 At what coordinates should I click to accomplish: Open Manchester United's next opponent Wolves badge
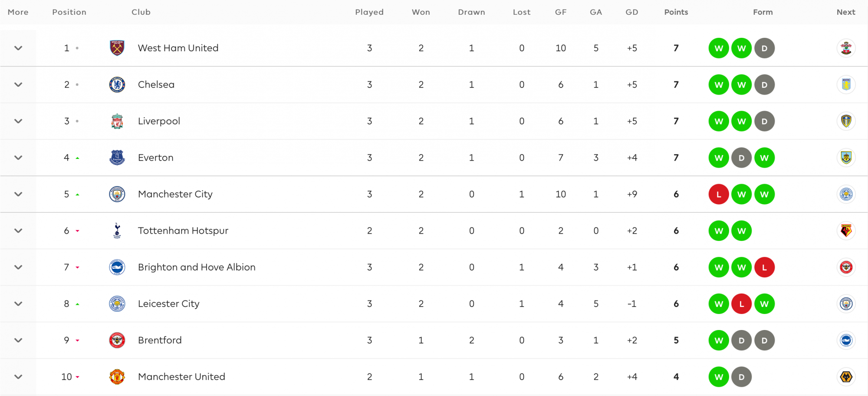846,376
